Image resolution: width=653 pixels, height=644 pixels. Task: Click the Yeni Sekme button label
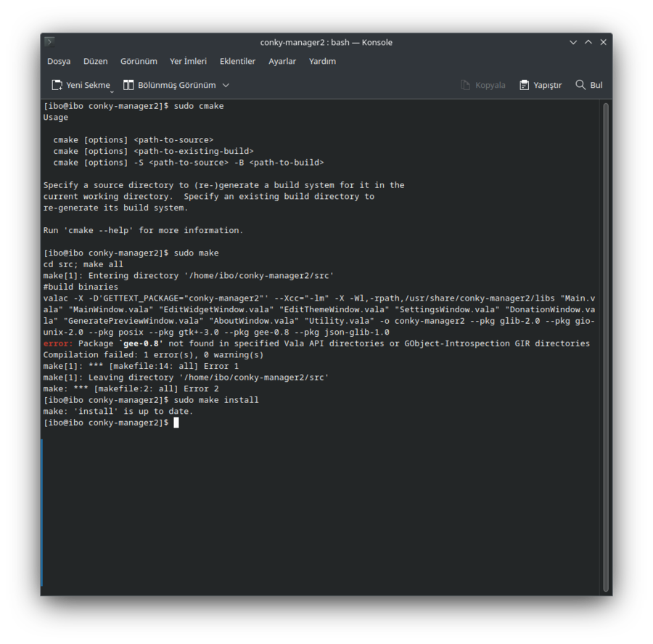[89, 85]
